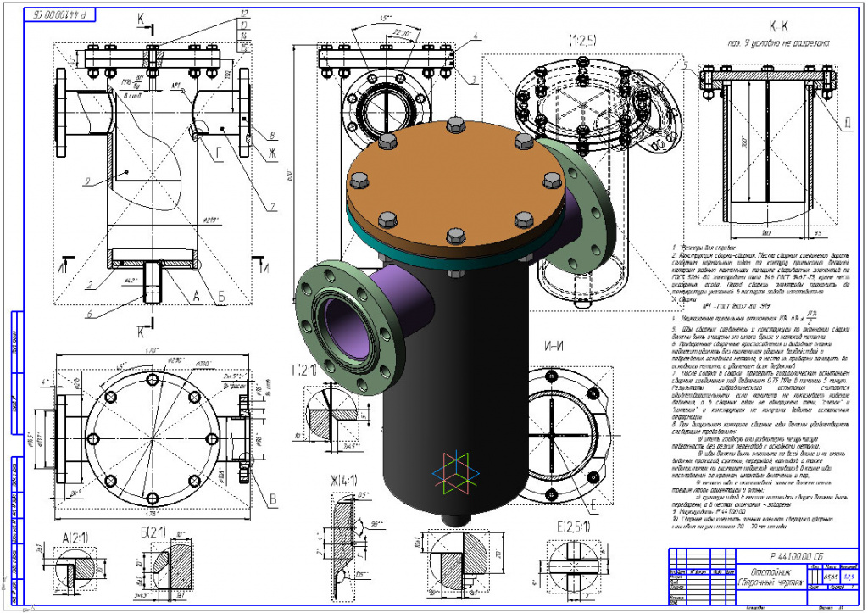Select the (1:2,5) isometric view scale label

tap(585, 38)
